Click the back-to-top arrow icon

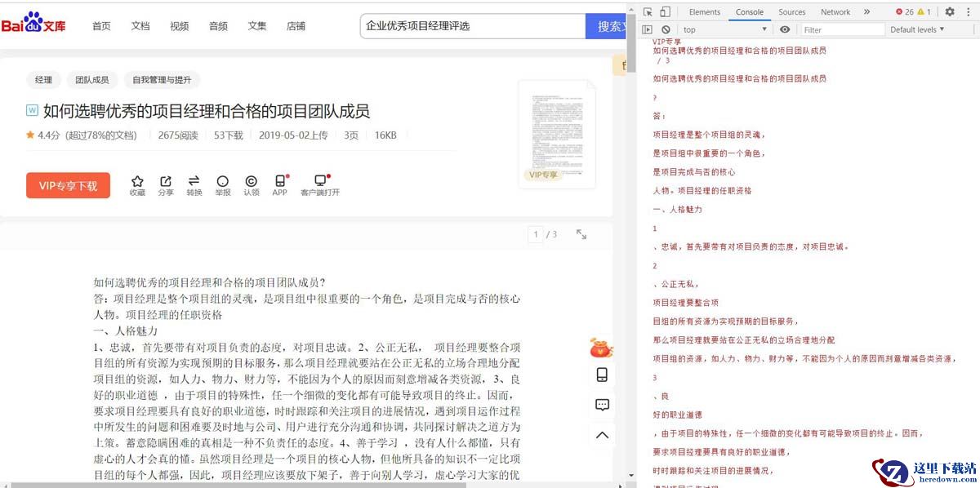pyautogui.click(x=602, y=435)
